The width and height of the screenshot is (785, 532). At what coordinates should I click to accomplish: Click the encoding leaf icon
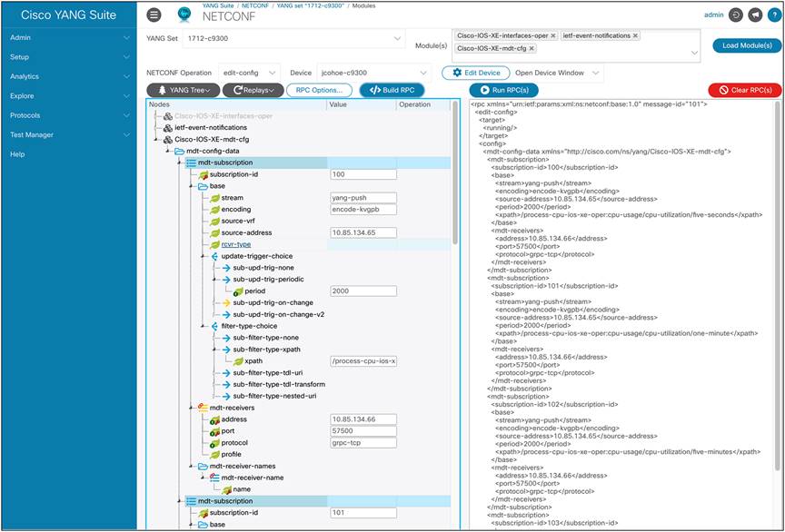[214, 209]
